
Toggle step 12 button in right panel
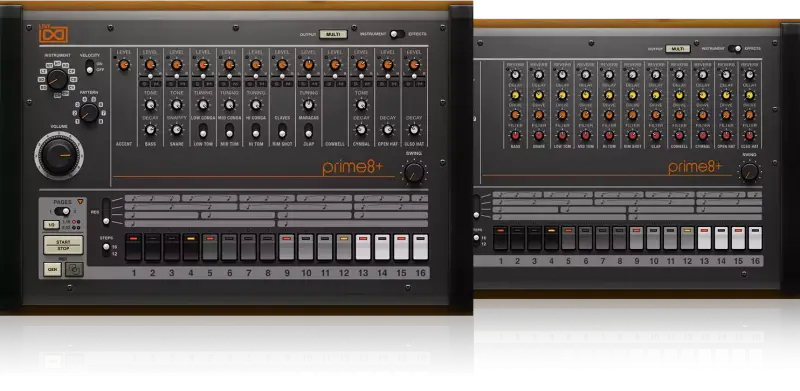pyautogui.click(x=687, y=238)
